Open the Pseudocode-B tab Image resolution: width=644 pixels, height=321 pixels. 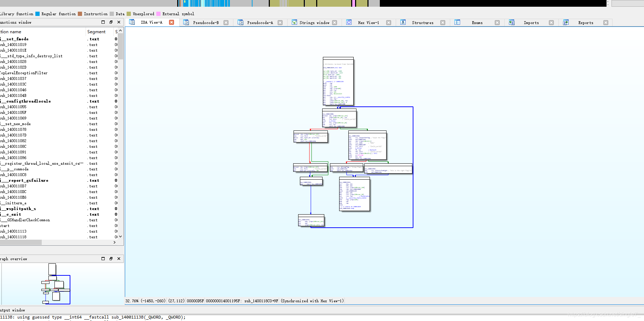pyautogui.click(x=206, y=23)
